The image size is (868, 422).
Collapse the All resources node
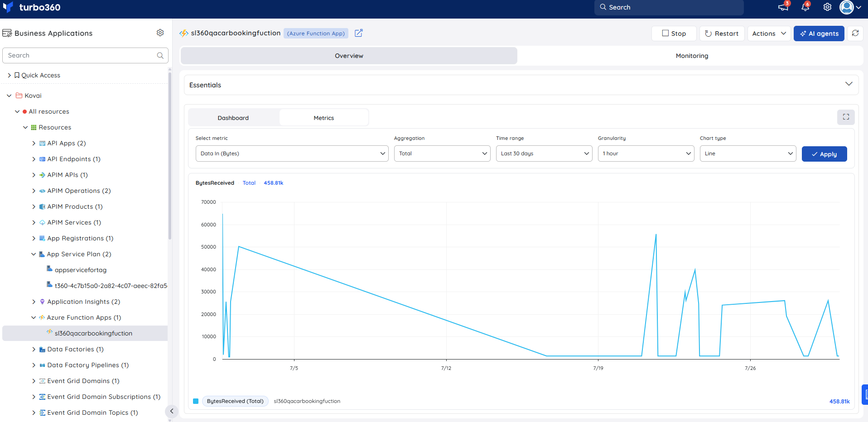(17, 111)
